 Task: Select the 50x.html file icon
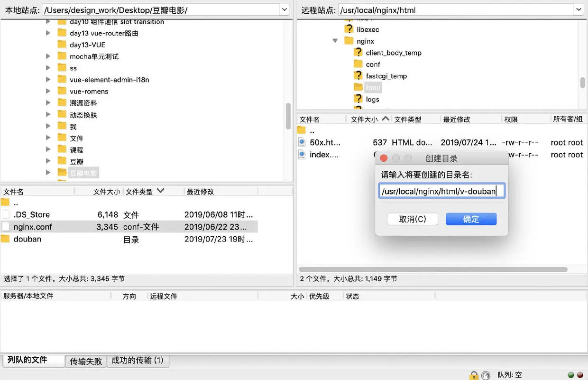[302, 142]
